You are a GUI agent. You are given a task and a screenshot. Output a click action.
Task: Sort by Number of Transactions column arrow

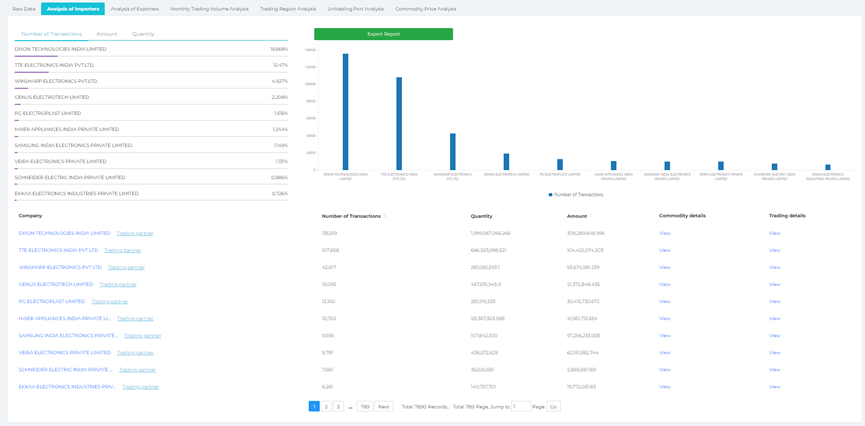(x=385, y=216)
